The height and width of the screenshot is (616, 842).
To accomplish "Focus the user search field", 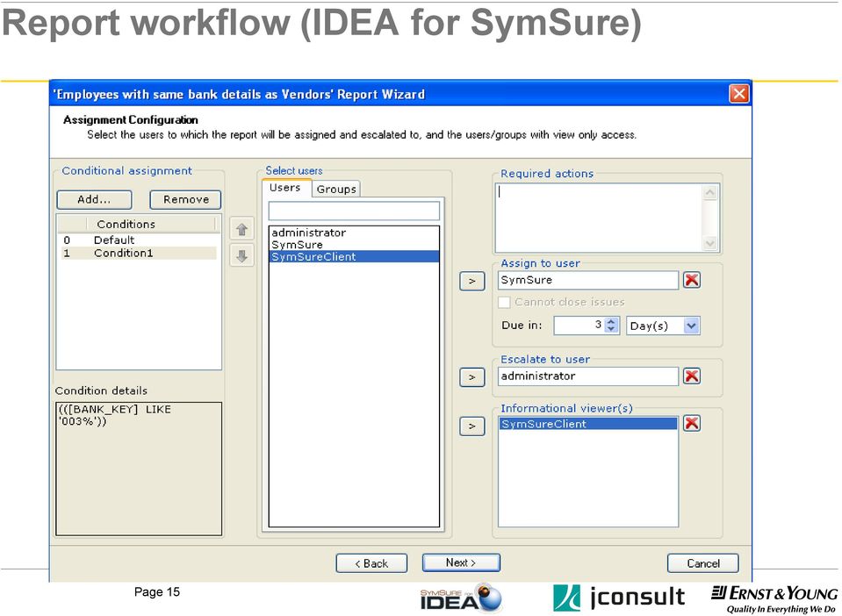I will click(354, 211).
